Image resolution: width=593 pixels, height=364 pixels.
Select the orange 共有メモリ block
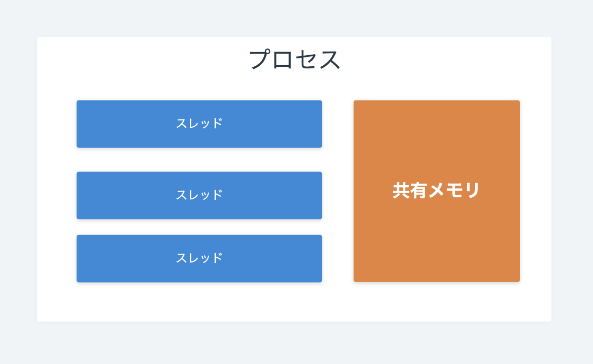click(x=437, y=191)
